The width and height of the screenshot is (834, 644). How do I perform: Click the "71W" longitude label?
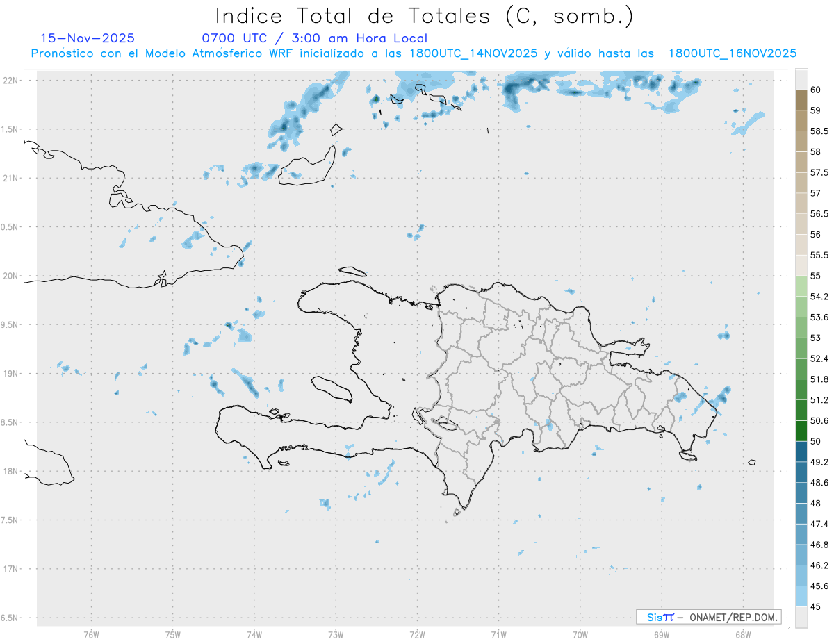point(498,634)
